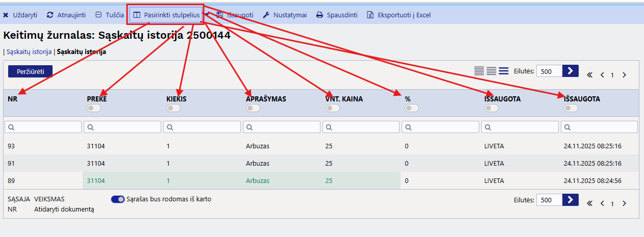Screen dimensions: 644x237
Task: Select the widest row spacing icon
Action: 504,71
